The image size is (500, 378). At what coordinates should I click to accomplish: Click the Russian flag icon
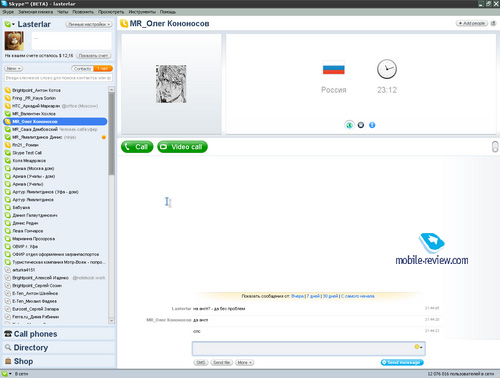pos(334,68)
